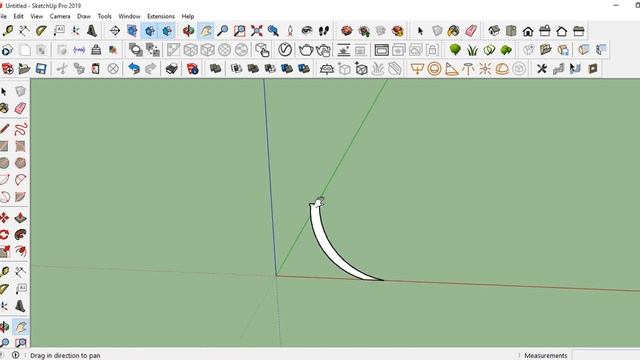Click Select arrow in top toolbar

point(420,31)
